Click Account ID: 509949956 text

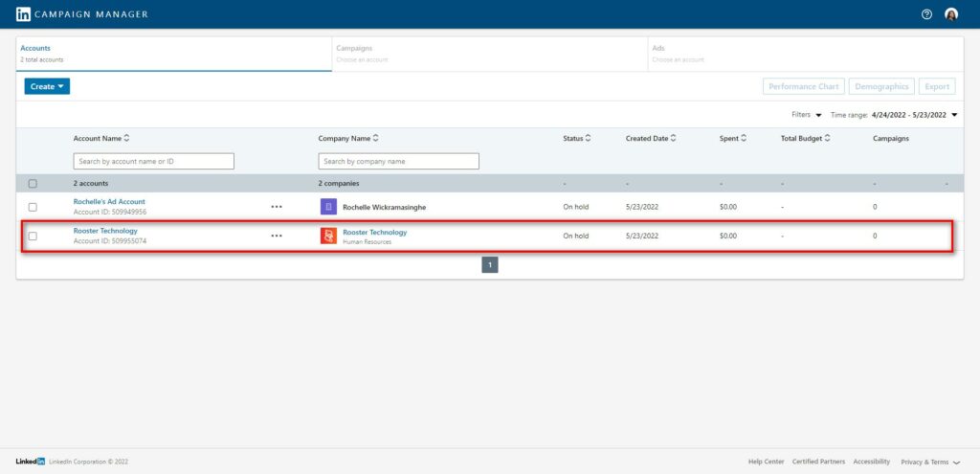point(110,212)
